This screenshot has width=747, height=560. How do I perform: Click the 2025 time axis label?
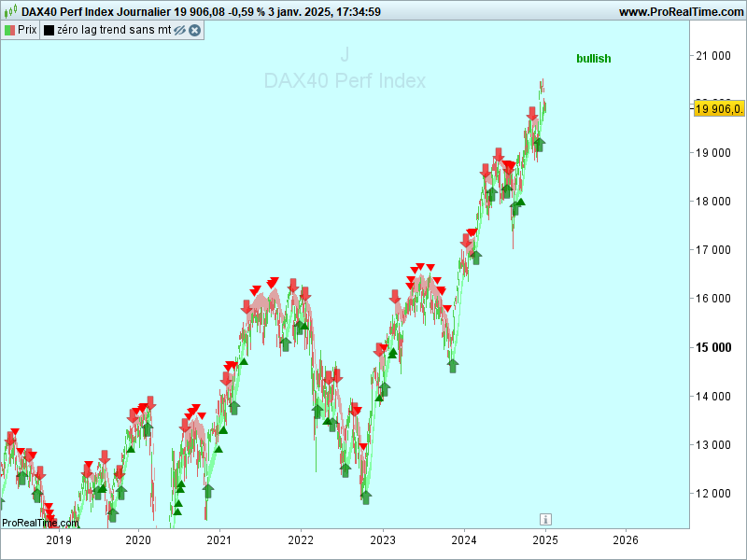click(545, 540)
